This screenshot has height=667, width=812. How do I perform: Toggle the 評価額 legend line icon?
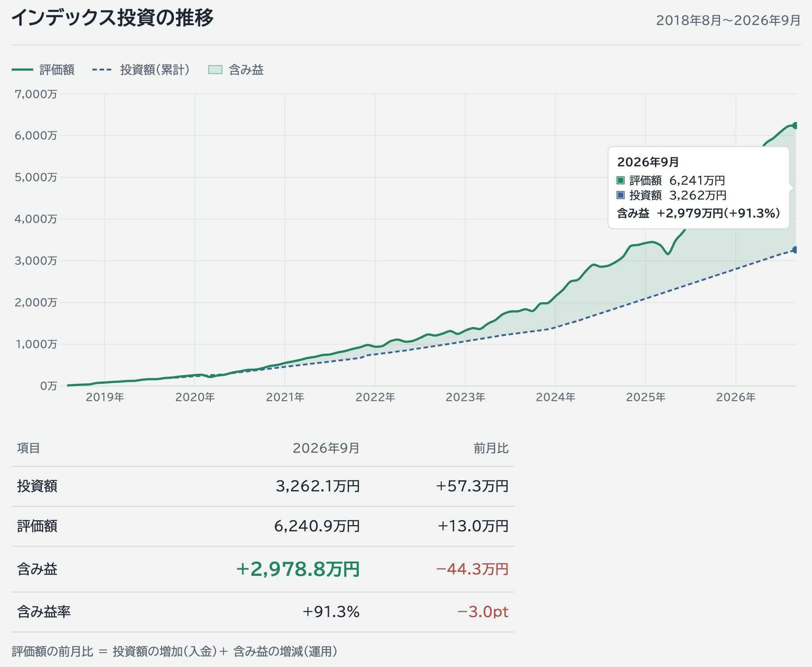pos(22,70)
